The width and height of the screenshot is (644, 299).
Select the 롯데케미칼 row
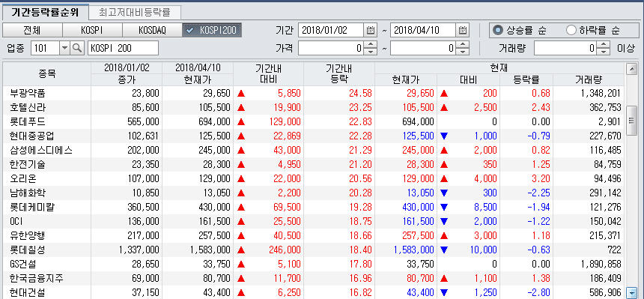tap(314, 208)
